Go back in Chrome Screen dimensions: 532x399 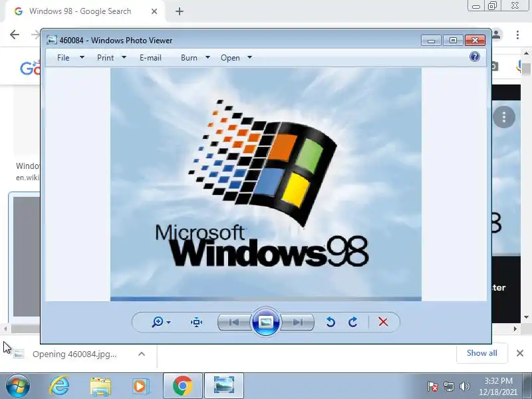(x=15, y=35)
